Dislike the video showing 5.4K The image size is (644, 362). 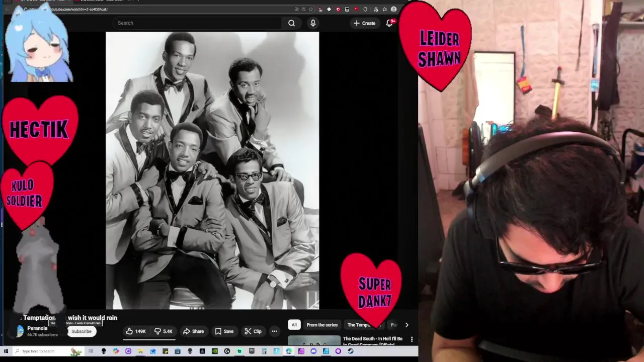(x=164, y=331)
